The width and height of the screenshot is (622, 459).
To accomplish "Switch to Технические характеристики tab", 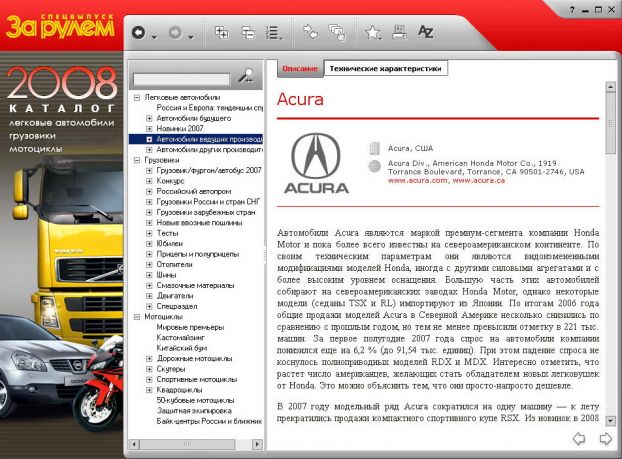I will [386, 68].
